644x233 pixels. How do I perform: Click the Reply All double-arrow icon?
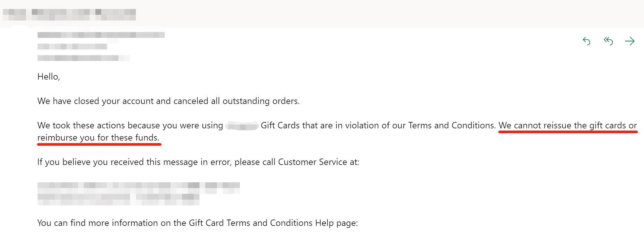click(x=608, y=41)
